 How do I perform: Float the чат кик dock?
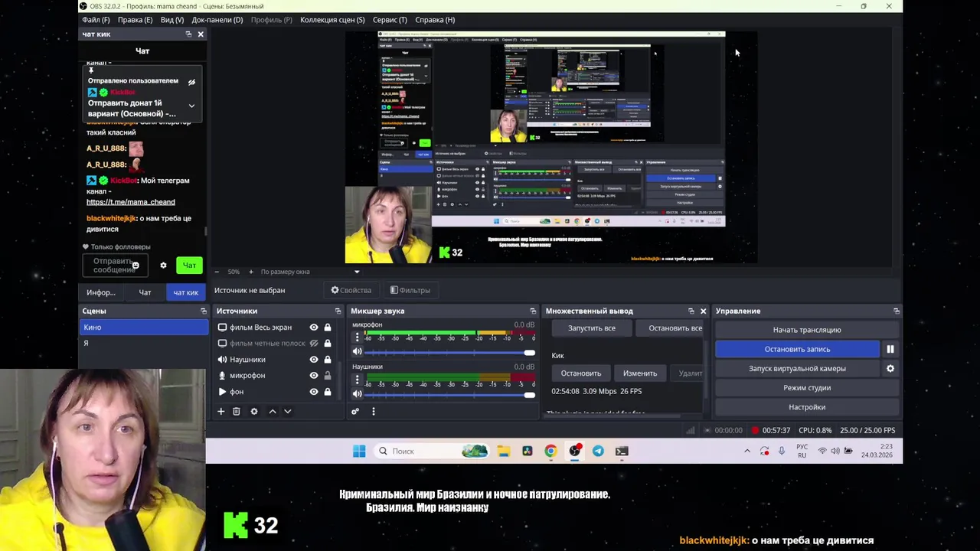tap(188, 34)
